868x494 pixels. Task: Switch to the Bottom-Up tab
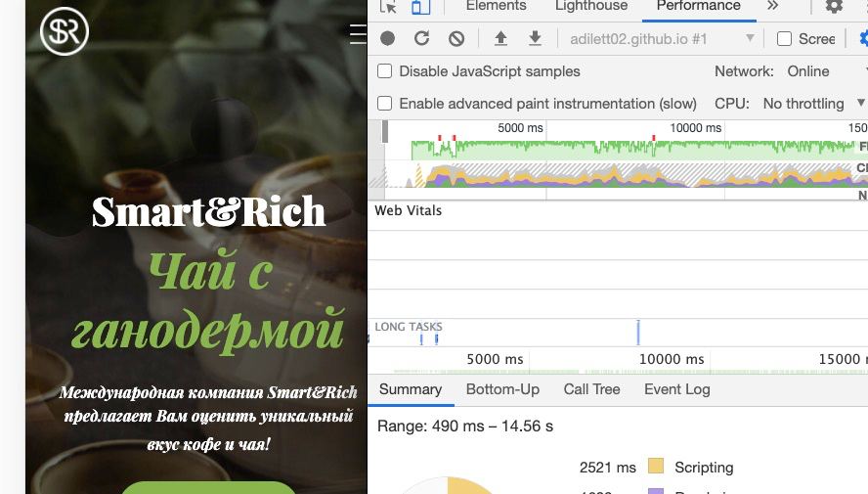click(502, 389)
